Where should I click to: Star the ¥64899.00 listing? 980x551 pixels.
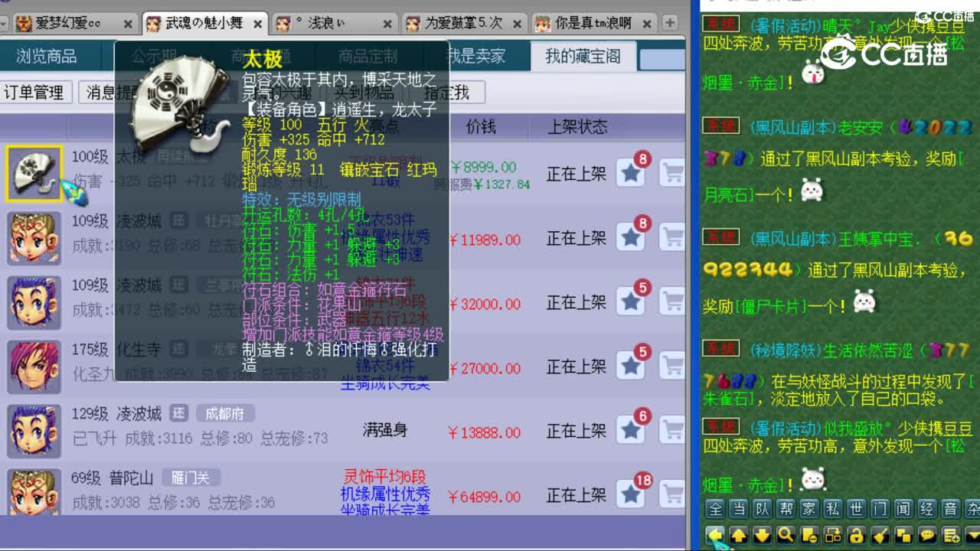(x=632, y=494)
